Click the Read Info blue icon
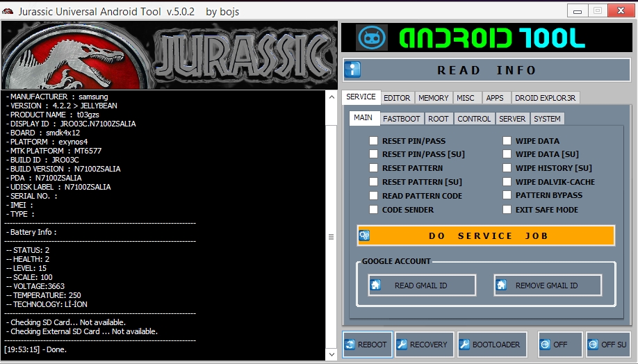Image resolution: width=638 pixels, height=364 pixels. click(354, 69)
